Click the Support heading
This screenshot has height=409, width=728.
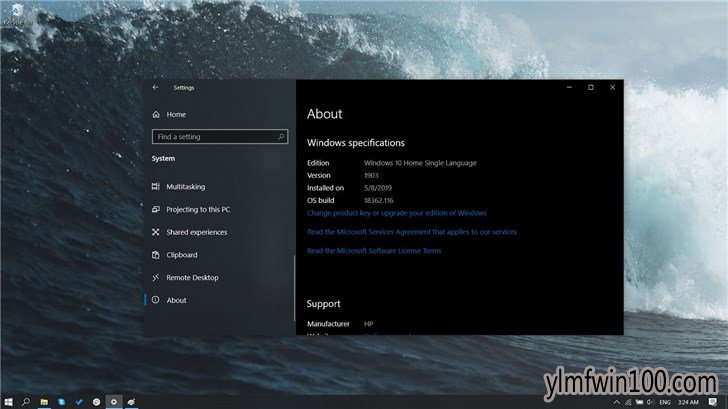(x=324, y=304)
